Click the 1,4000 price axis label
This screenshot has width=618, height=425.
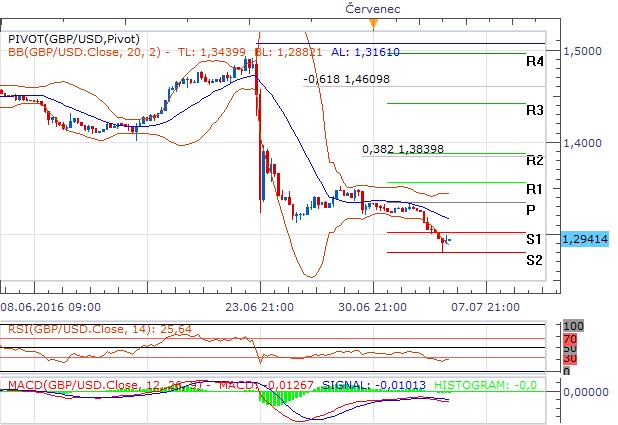point(583,143)
